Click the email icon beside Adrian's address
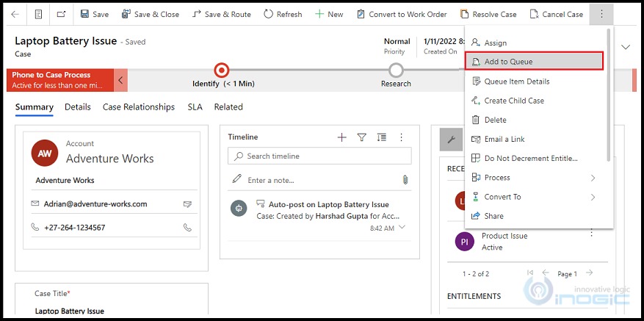 click(x=188, y=203)
